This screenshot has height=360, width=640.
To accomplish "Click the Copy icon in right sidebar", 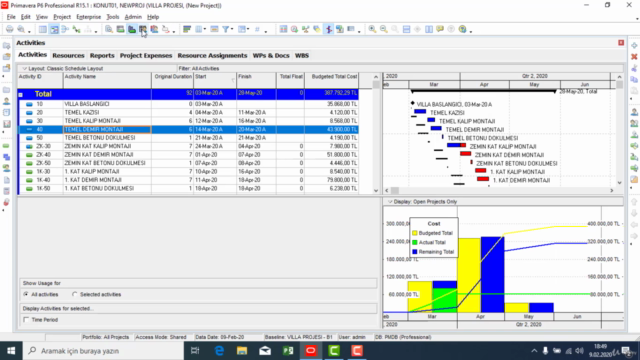I will 634,80.
